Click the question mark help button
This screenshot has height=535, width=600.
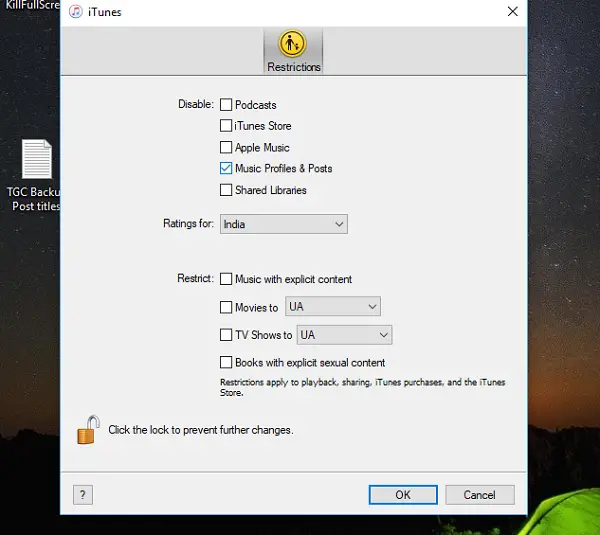click(83, 495)
